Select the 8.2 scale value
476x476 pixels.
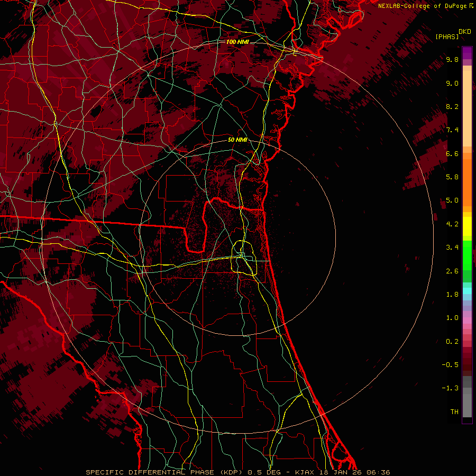point(452,106)
